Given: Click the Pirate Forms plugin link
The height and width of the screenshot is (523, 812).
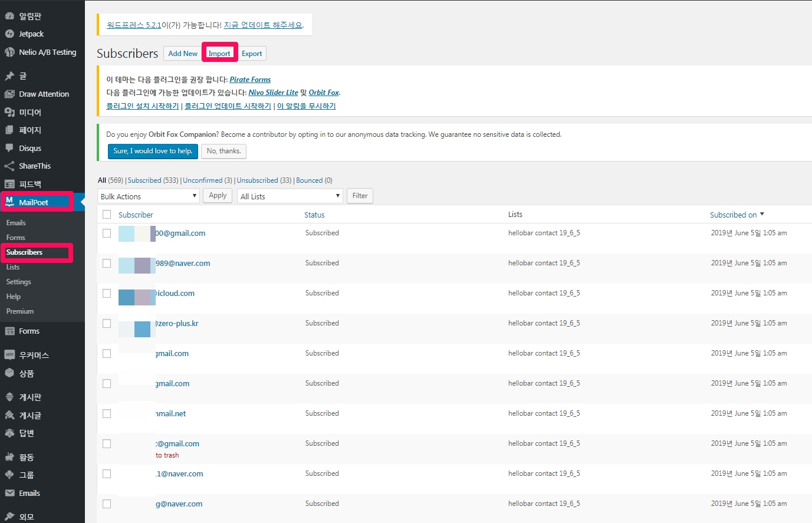Looking at the screenshot, I should tap(250, 80).
